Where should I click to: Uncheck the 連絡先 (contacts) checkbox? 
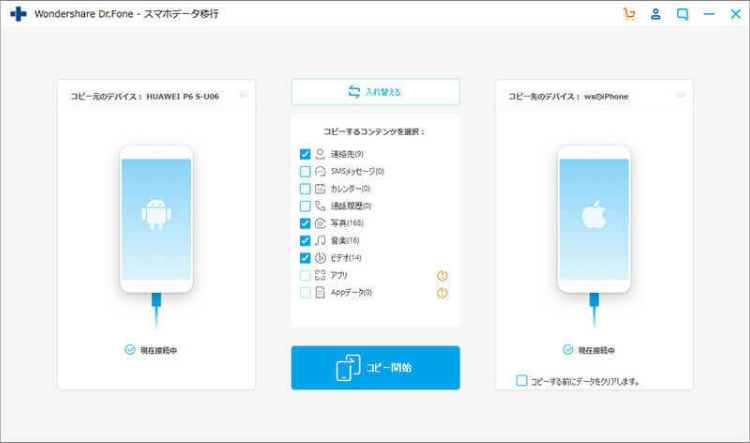pos(305,155)
